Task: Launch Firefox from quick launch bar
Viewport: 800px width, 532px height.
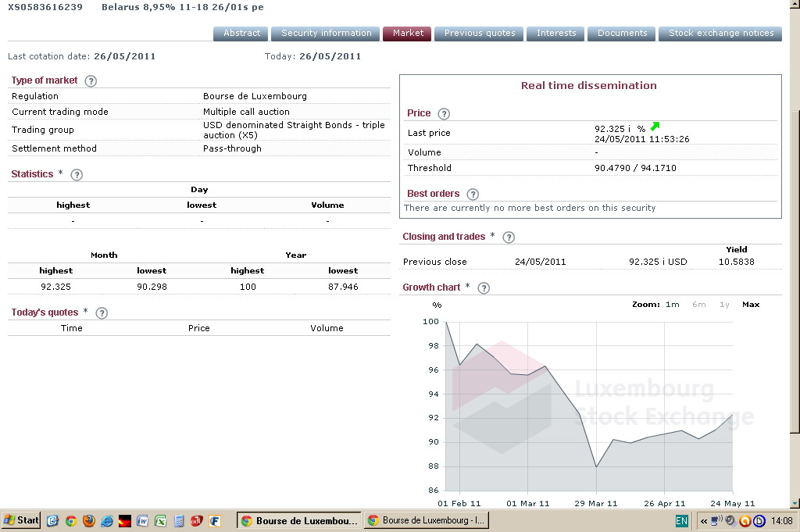Action: click(89, 521)
